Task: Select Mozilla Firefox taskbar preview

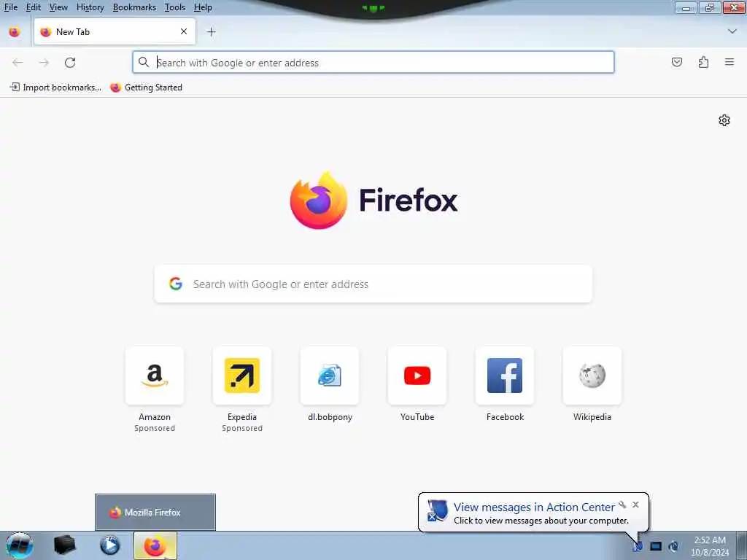Action: point(155,513)
